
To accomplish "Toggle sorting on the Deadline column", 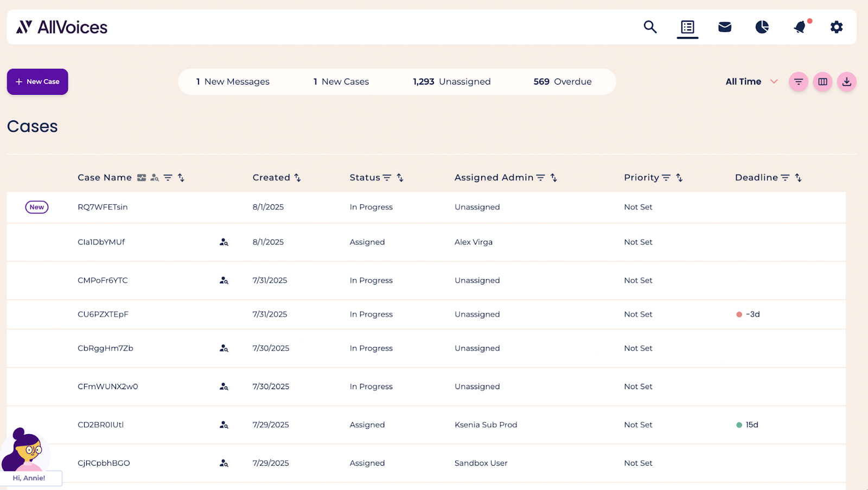I will pos(797,177).
